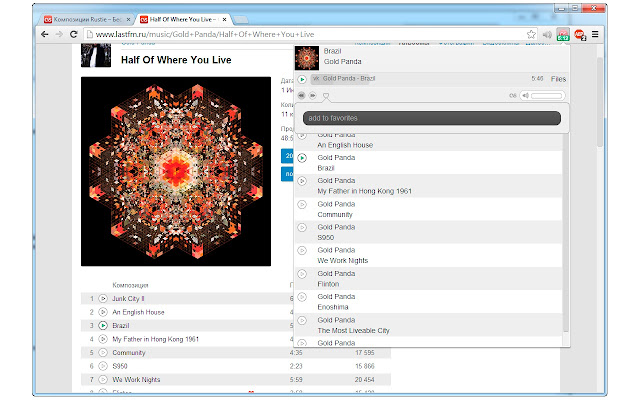Mute via the volume speaker icon in popup
This screenshot has height=400, width=640.
tap(526, 96)
